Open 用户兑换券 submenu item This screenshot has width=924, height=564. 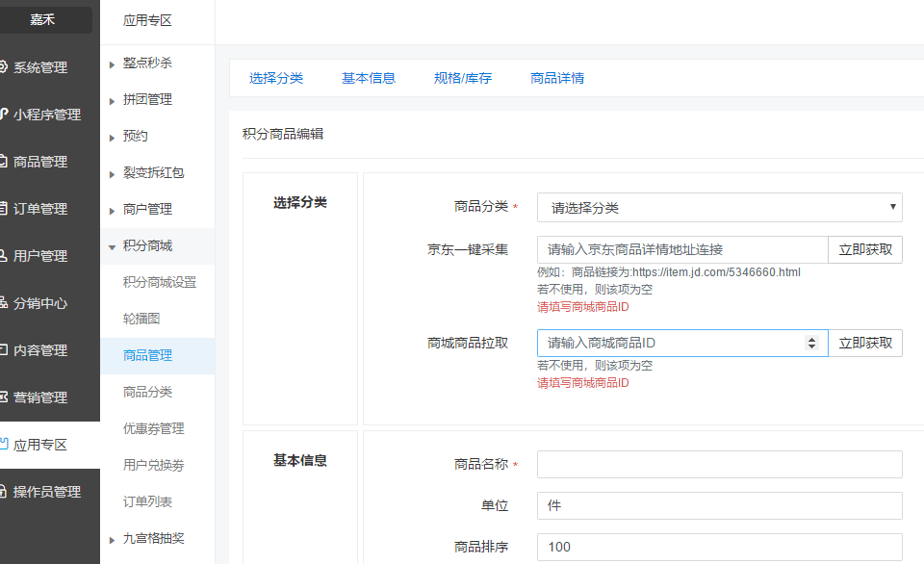153,465
